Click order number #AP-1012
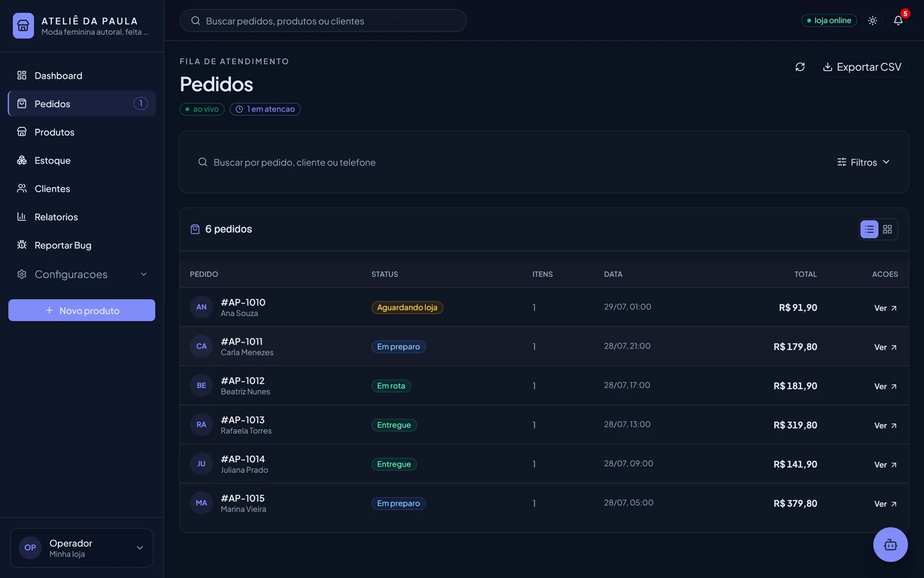924x578 pixels. coord(243,381)
